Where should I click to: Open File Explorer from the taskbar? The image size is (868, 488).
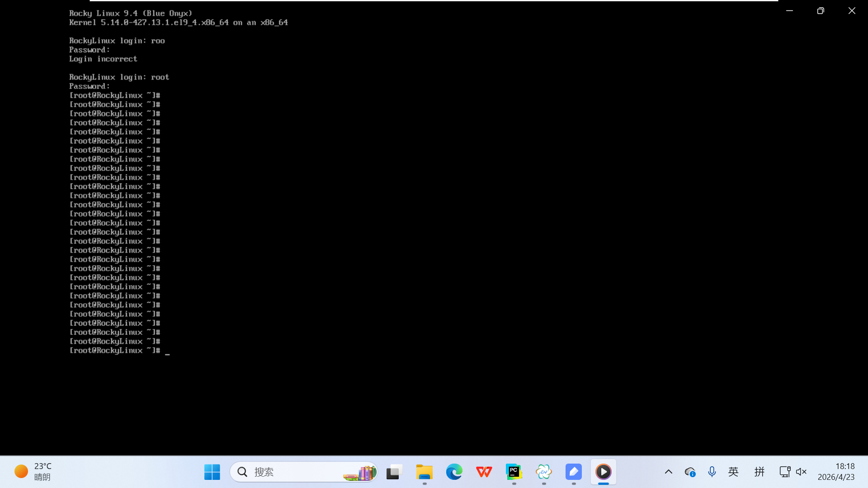[x=424, y=472]
